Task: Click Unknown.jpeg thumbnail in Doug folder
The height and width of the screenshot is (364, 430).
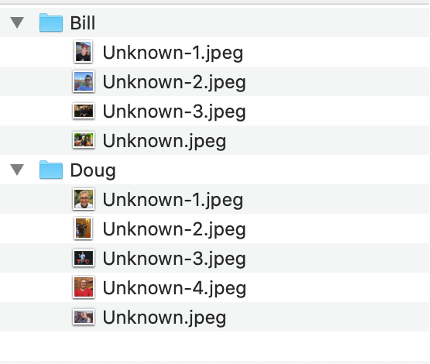Action: pos(83,317)
